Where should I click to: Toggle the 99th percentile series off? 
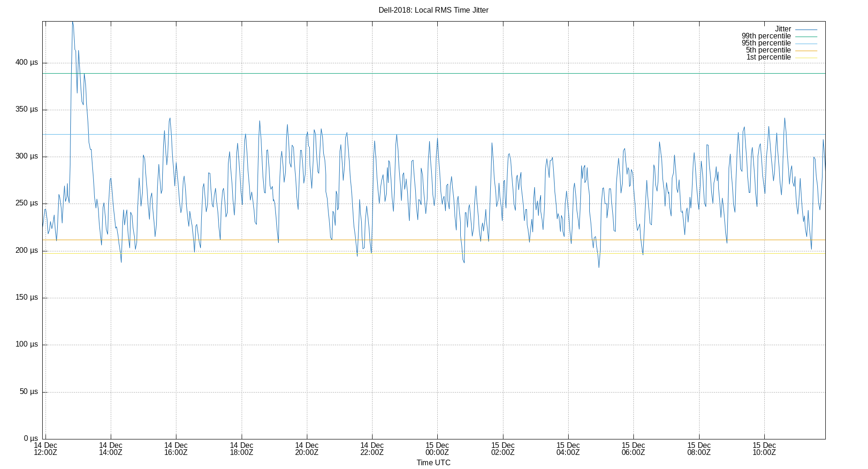pos(767,36)
